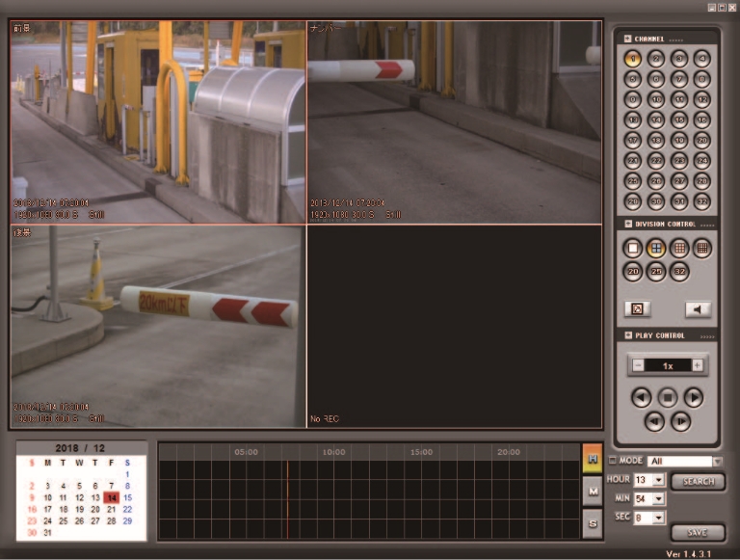The image size is (740, 560).
Task: Choose the 16-split division layout
Action: (x=702, y=248)
